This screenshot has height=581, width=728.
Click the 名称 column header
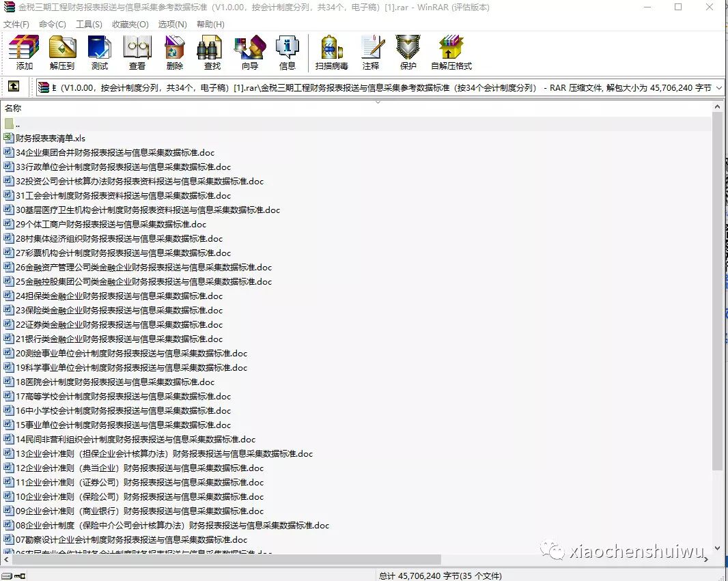click(x=13, y=108)
